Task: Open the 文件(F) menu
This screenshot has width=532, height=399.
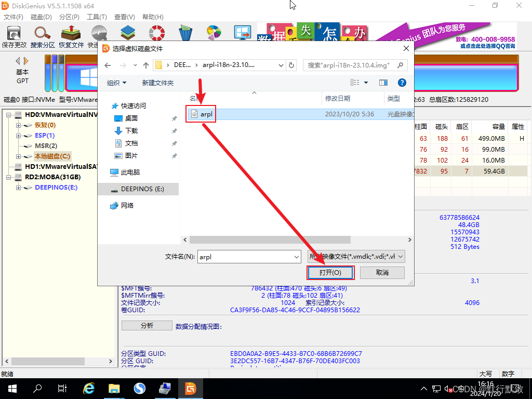Action: tap(14, 17)
